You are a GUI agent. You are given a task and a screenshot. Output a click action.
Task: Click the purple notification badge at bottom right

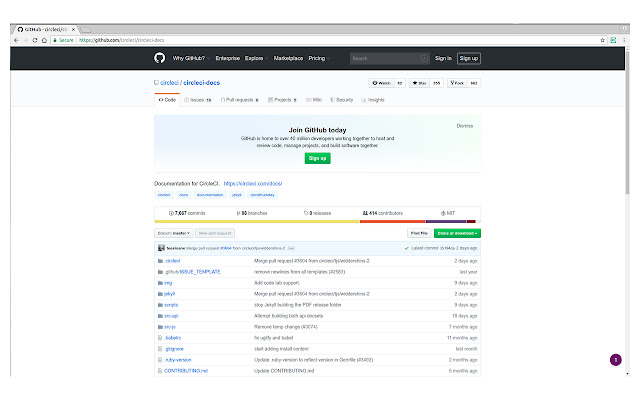[616, 360]
